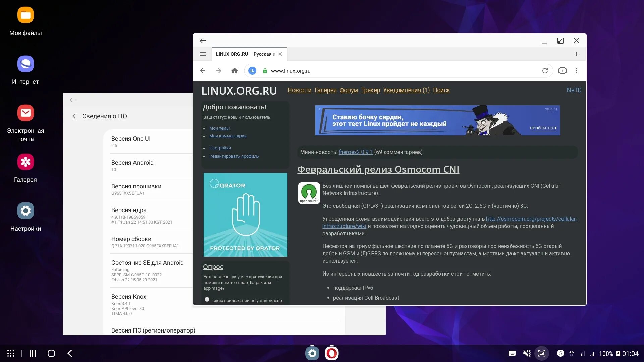
Task: Open fheroes2 0.9.1 mini-news link
Action: pyautogui.click(x=356, y=152)
